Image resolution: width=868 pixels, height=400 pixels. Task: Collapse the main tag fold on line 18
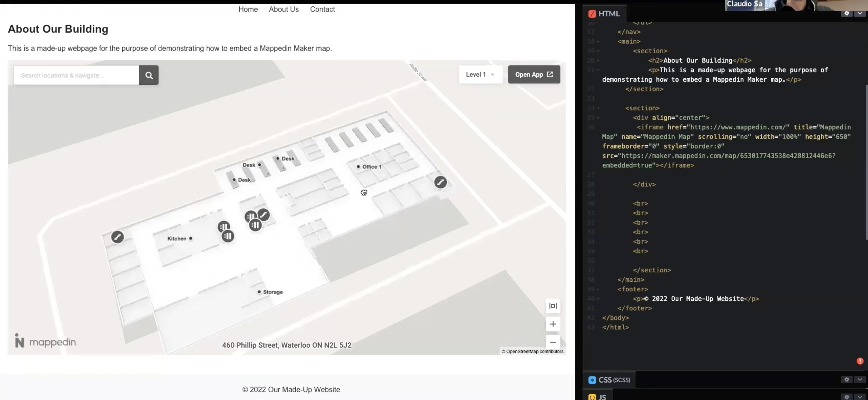coord(598,41)
